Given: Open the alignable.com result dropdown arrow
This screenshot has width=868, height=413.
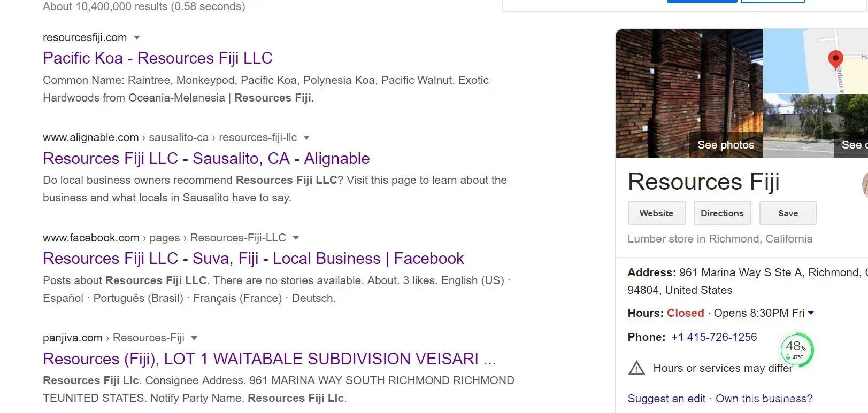Looking at the screenshot, I should [306, 137].
